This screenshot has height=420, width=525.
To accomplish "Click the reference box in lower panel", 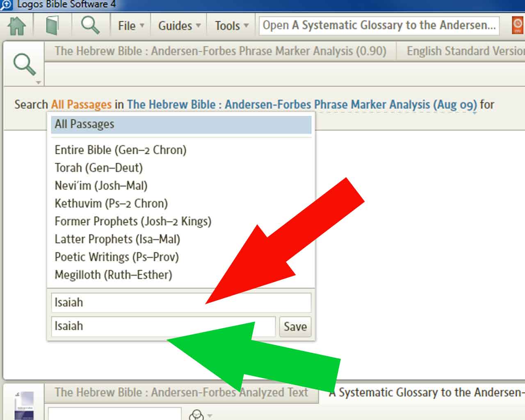I will (x=114, y=414).
